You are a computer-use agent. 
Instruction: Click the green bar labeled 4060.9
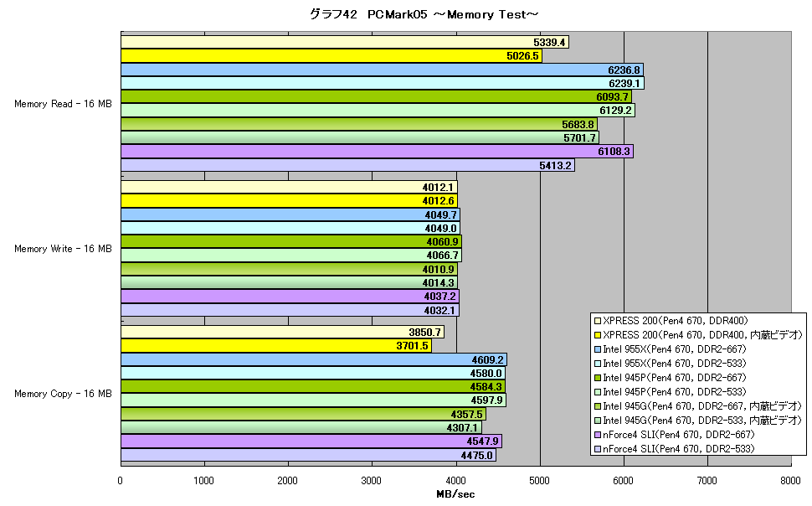(291, 241)
